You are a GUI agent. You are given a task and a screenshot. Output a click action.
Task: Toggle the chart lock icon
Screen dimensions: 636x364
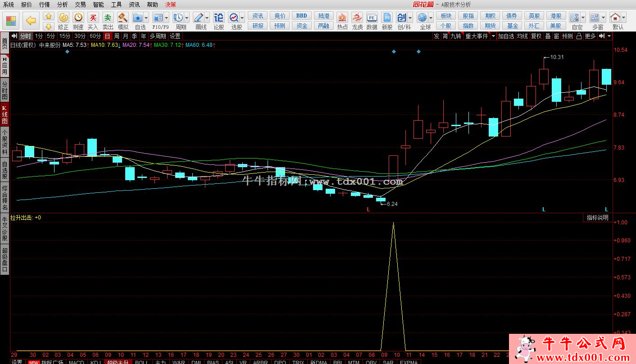pyautogui.click(x=579, y=36)
